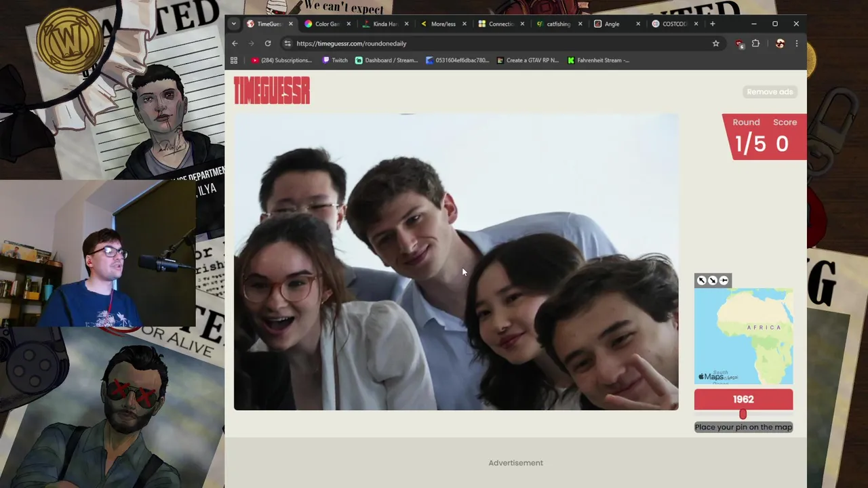This screenshot has width=868, height=488.
Task: Open the Dashboard / Stream bookmark
Action: tap(387, 60)
